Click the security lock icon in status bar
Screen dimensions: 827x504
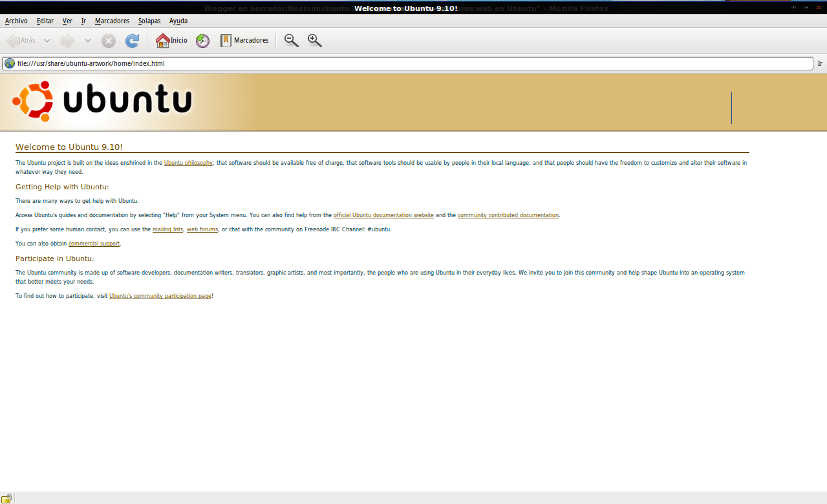tap(6, 498)
